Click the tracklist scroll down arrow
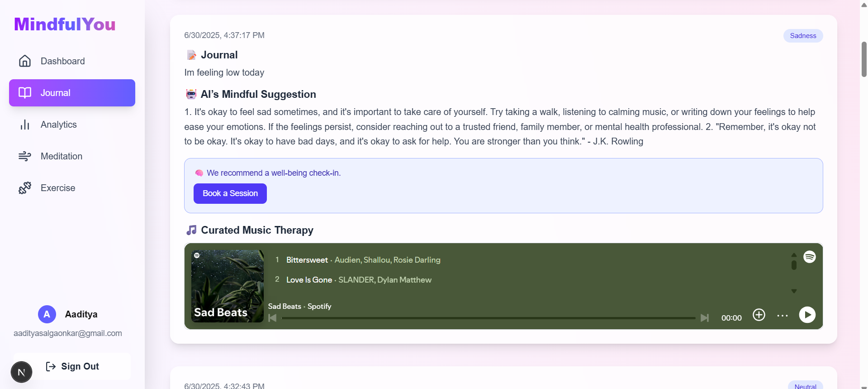868x389 pixels. (x=794, y=291)
